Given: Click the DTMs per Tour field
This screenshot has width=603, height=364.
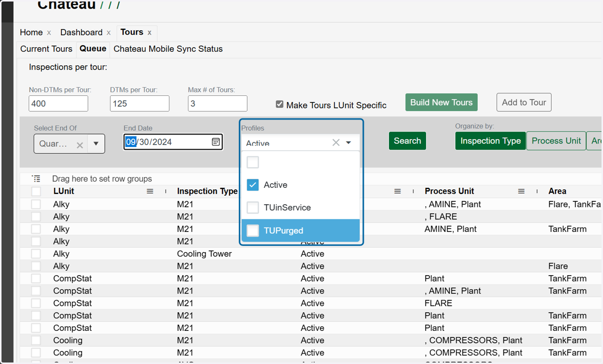Looking at the screenshot, I should [140, 103].
